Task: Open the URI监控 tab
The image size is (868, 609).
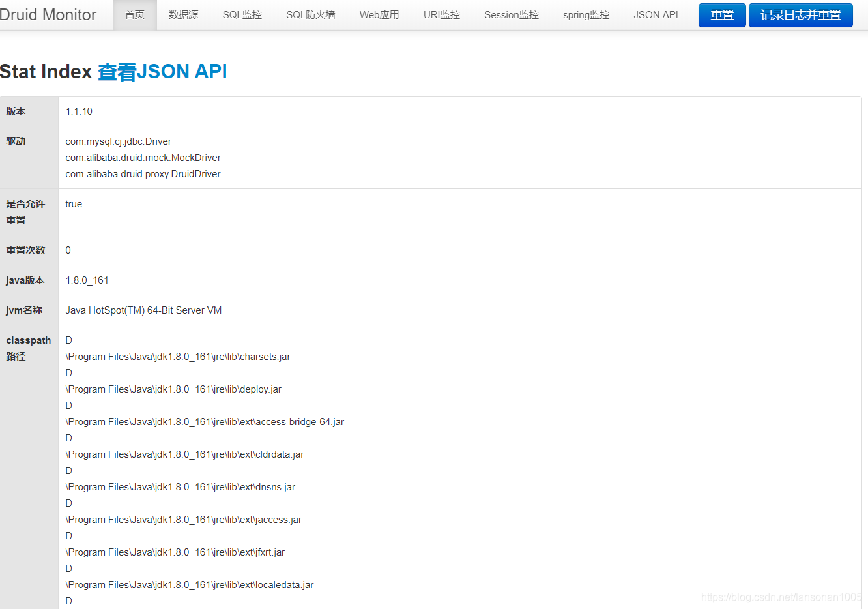Action: pos(442,14)
